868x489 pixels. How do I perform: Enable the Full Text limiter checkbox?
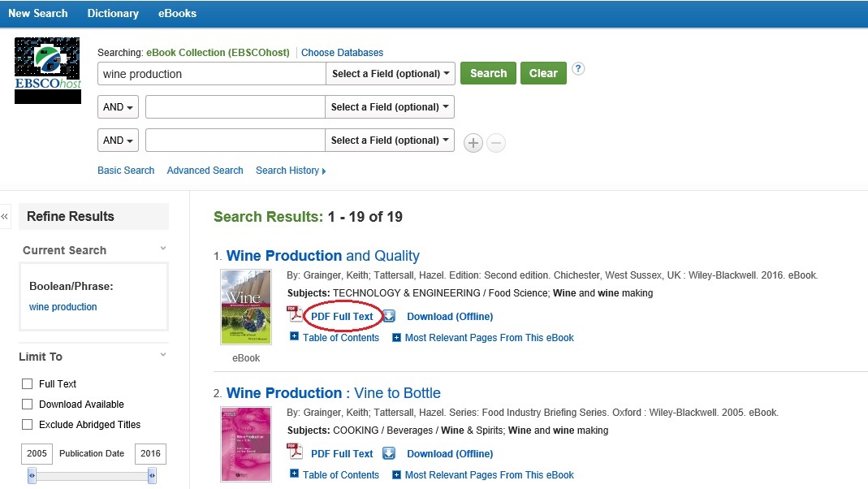(x=27, y=383)
